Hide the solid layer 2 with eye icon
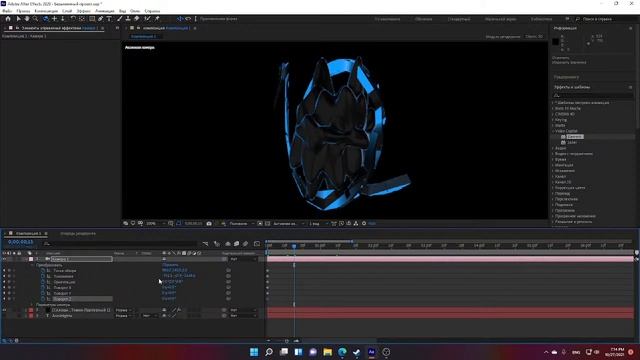The image size is (640, 360). 4,310
